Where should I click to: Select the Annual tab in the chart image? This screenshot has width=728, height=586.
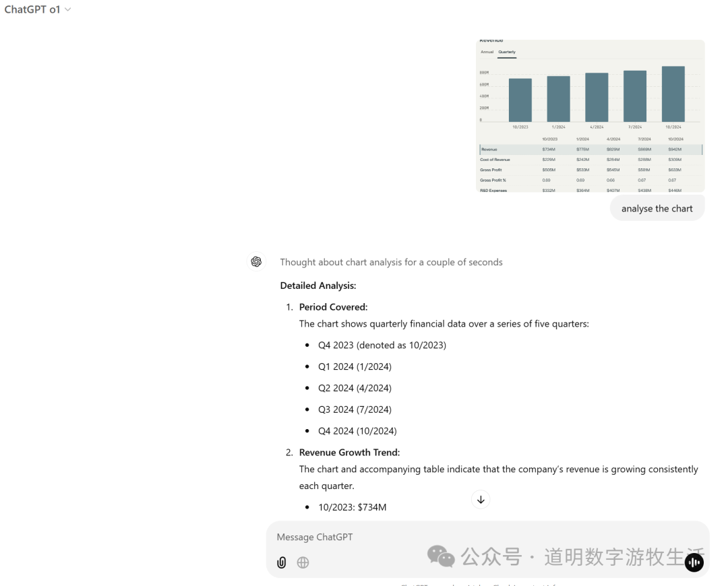point(487,52)
